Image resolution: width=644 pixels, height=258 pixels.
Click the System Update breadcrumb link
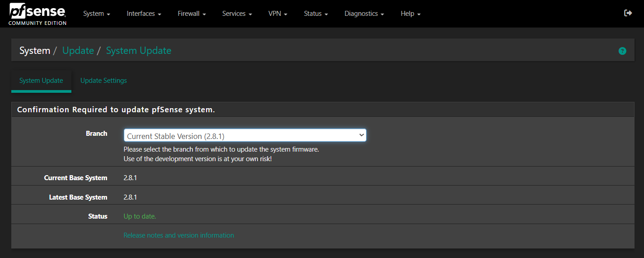[138, 51]
